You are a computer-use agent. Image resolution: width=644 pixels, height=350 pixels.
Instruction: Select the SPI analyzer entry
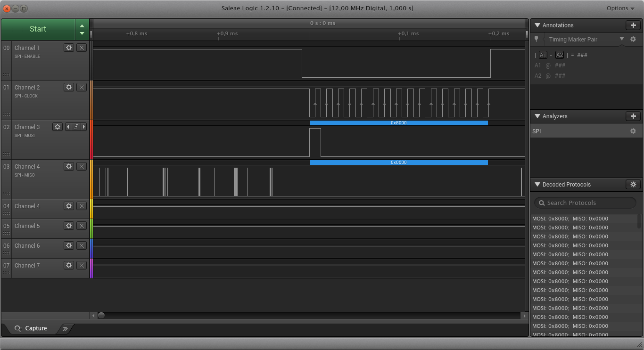[x=586, y=131]
